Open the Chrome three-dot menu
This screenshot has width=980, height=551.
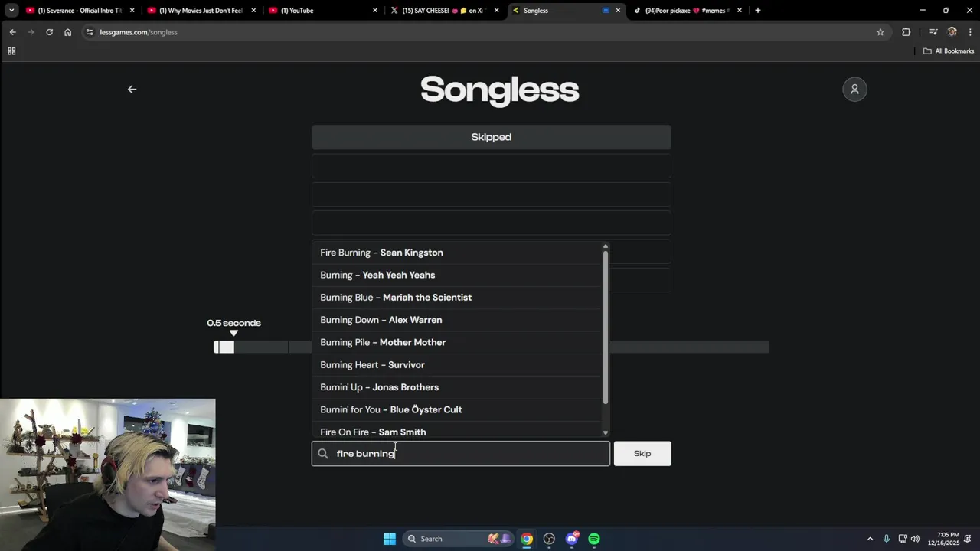pyautogui.click(x=970, y=32)
